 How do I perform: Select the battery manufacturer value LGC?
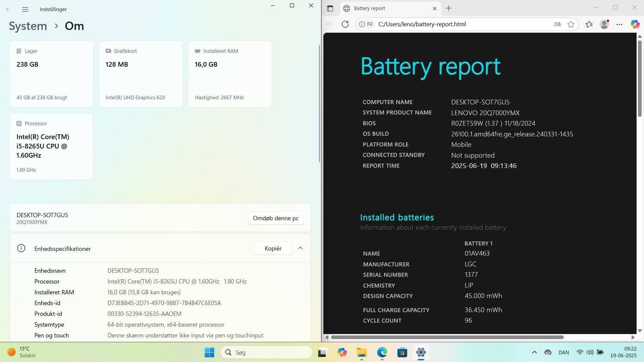(471, 264)
